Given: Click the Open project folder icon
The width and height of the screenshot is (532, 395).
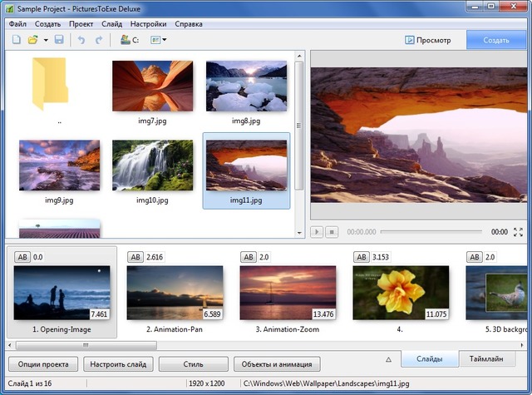Looking at the screenshot, I should pos(32,40).
